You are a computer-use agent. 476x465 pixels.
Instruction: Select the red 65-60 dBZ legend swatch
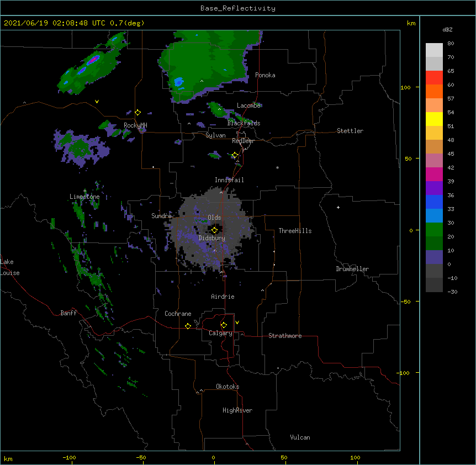click(x=434, y=77)
